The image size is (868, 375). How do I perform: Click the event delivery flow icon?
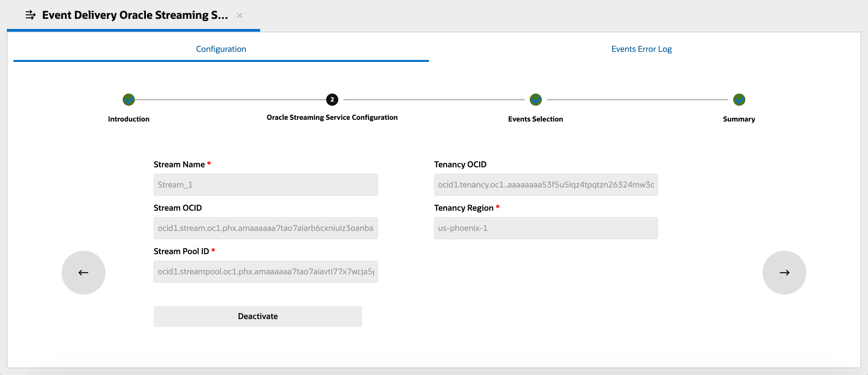(x=30, y=15)
